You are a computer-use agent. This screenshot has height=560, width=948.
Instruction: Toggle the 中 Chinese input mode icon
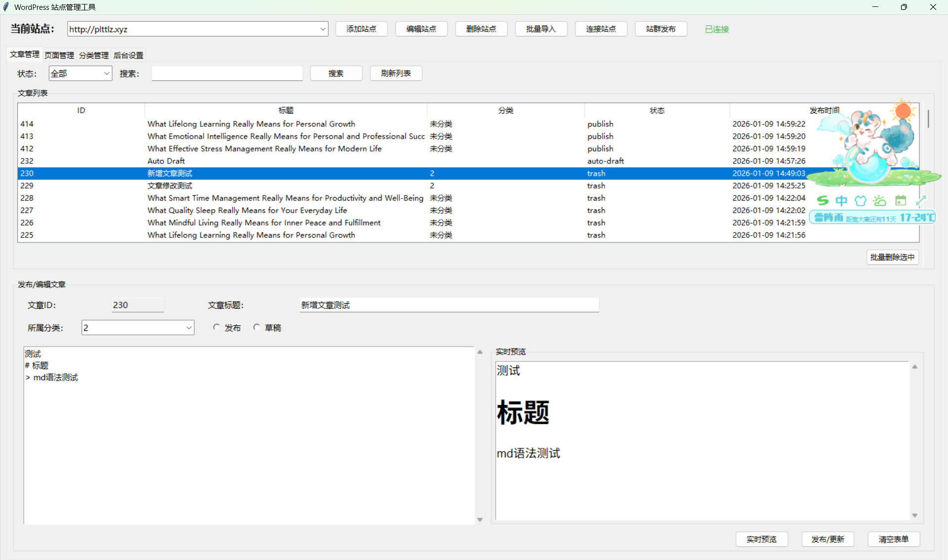841,200
